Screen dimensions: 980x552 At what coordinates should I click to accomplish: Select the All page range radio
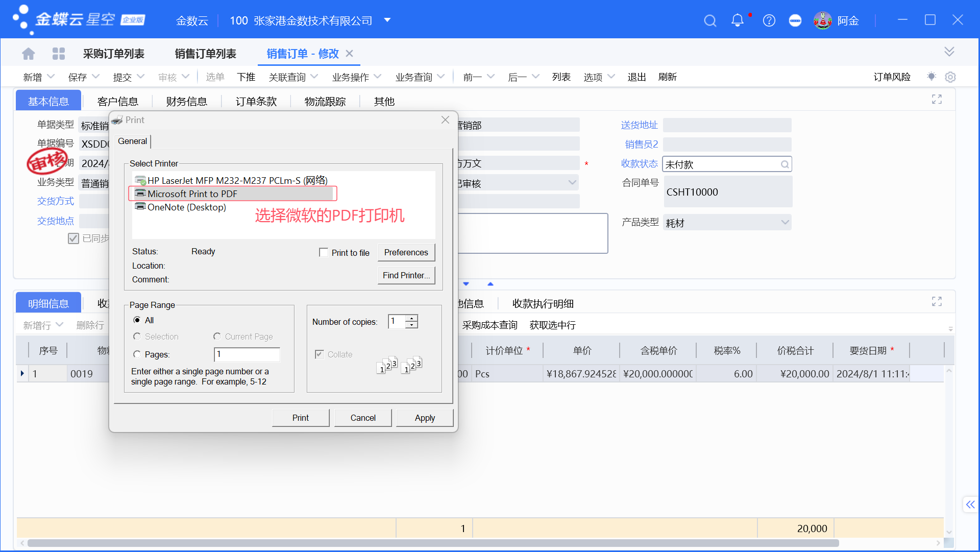click(137, 320)
